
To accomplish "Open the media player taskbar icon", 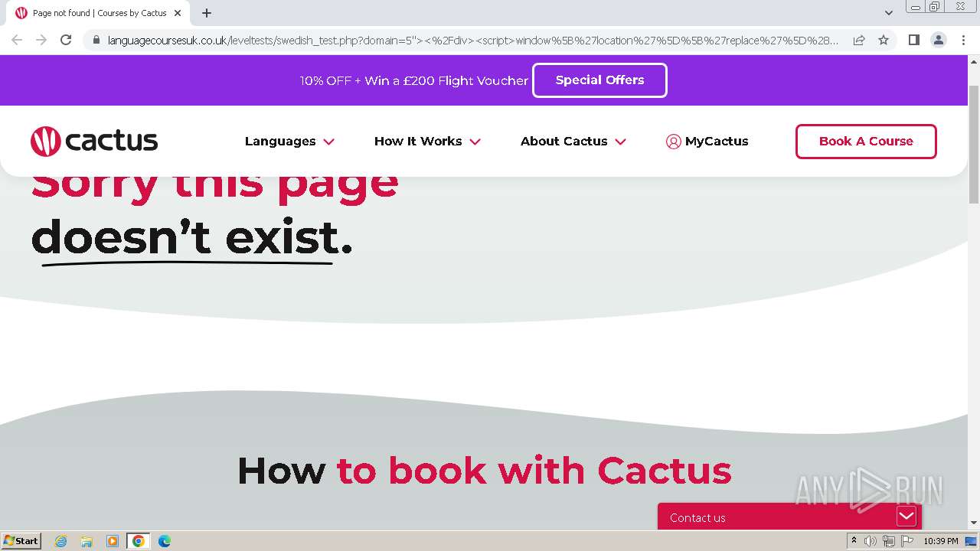I will point(112,541).
